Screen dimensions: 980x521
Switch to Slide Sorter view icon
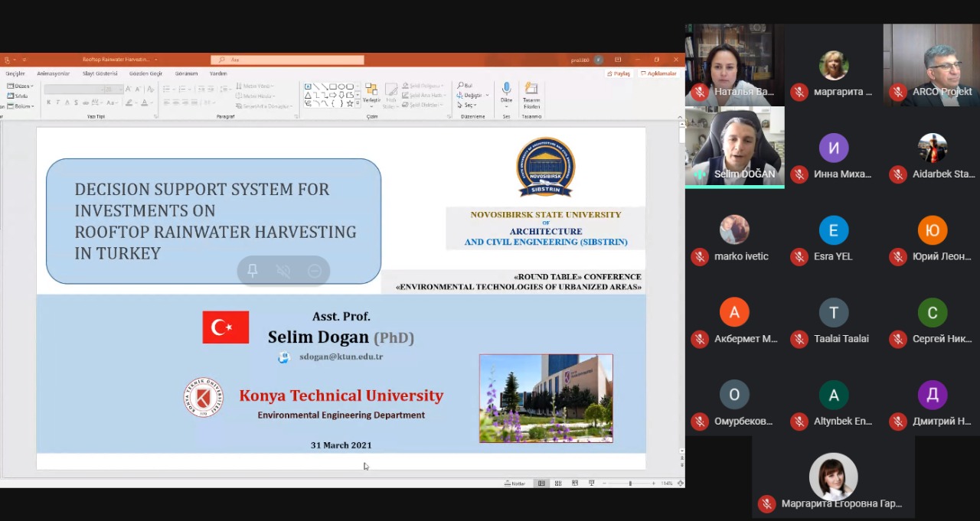(x=557, y=484)
